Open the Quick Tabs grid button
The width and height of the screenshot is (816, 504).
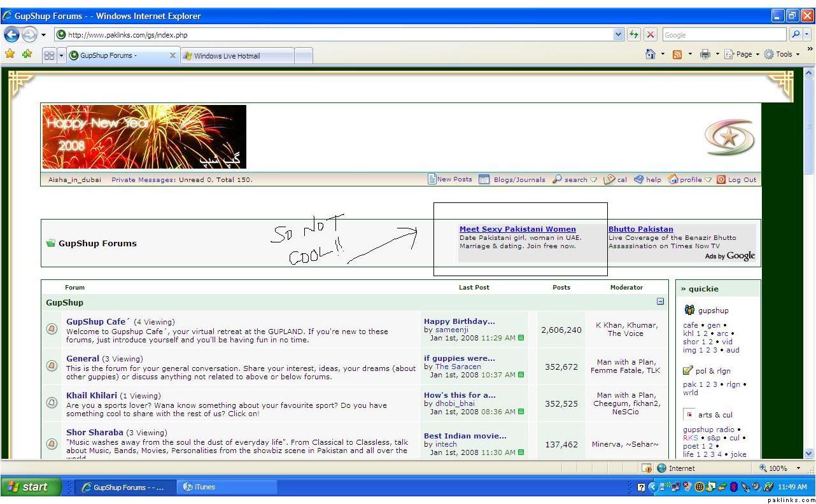[49, 56]
